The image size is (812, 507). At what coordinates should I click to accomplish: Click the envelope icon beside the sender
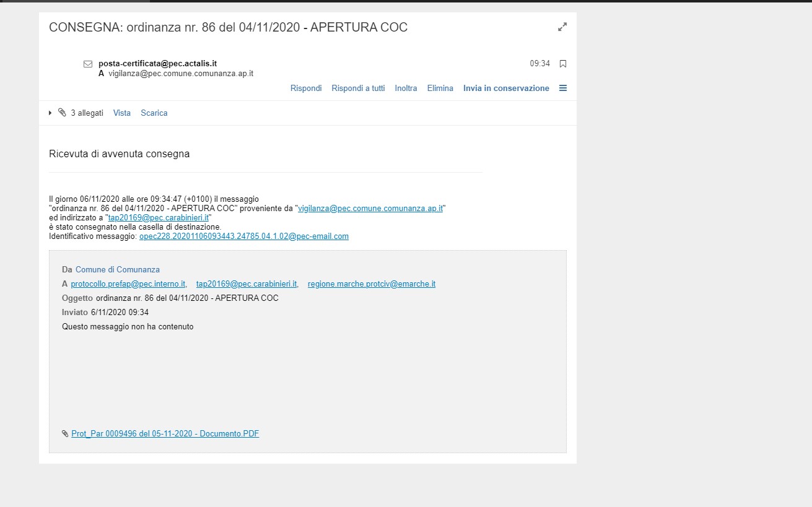pos(88,64)
